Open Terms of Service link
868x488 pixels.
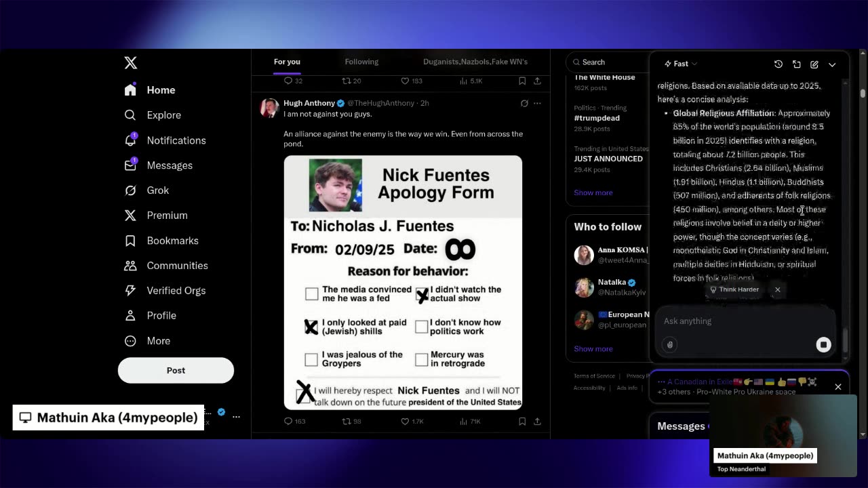(595, 376)
